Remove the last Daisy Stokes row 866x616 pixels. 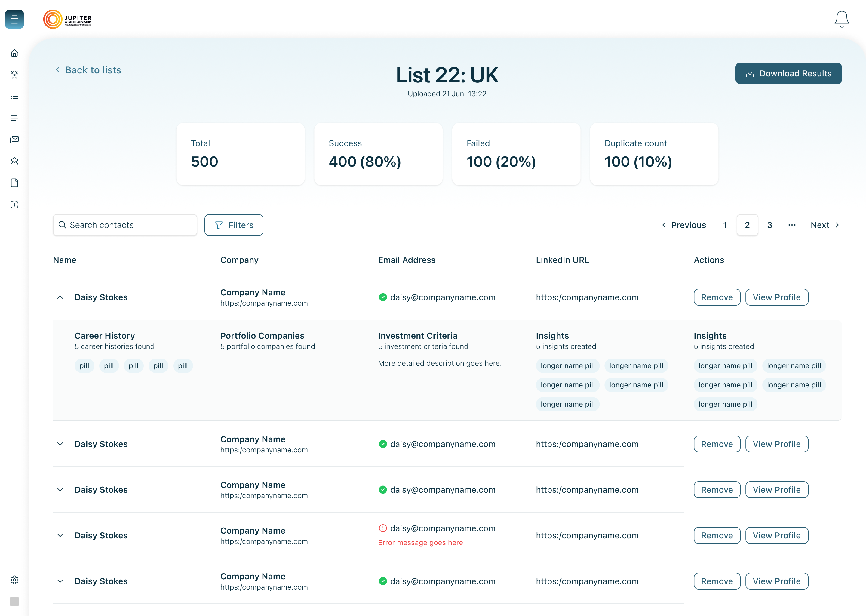[717, 581]
